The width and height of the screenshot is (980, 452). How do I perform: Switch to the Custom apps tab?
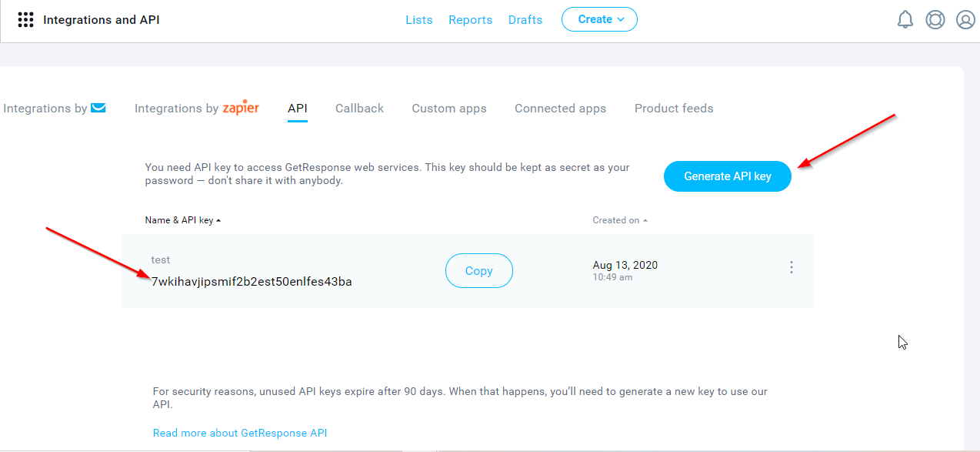(x=449, y=109)
